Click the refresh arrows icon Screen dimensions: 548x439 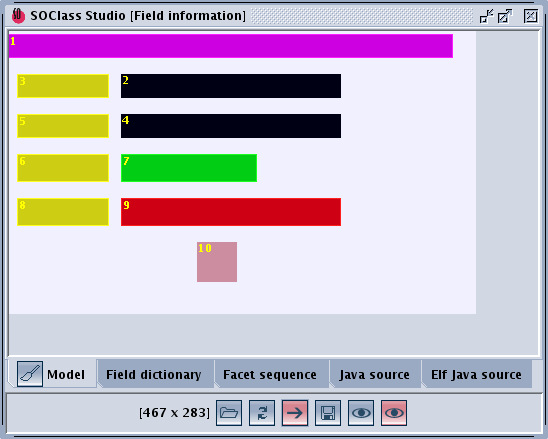point(262,413)
